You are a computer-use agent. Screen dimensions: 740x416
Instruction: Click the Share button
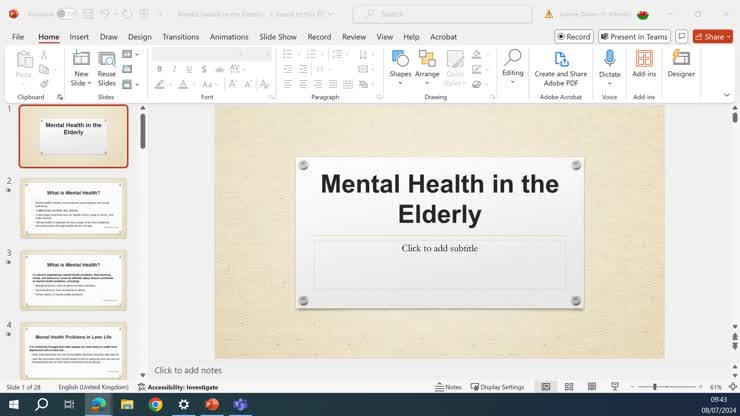pos(713,37)
